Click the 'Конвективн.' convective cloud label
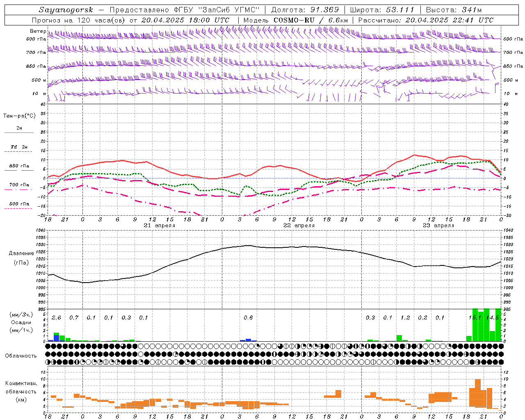The width and height of the screenshot is (525, 420). coord(21,383)
